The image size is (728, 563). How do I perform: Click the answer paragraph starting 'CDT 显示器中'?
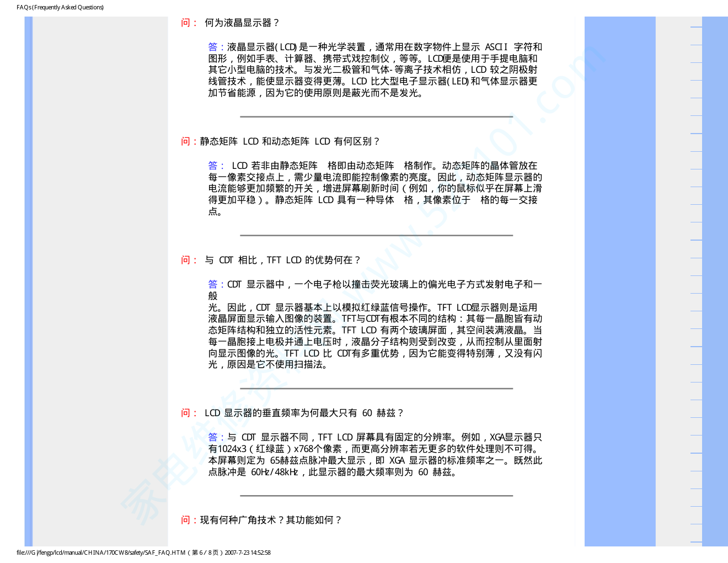coord(375,325)
